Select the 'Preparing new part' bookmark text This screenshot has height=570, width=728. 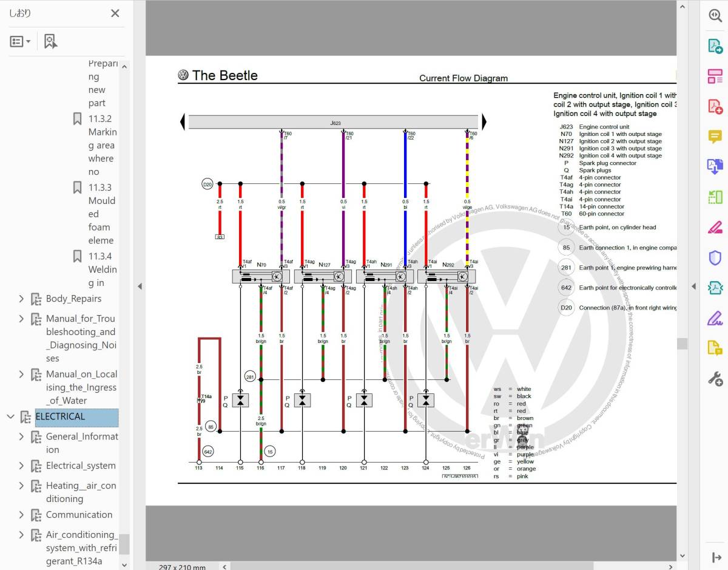click(x=103, y=83)
